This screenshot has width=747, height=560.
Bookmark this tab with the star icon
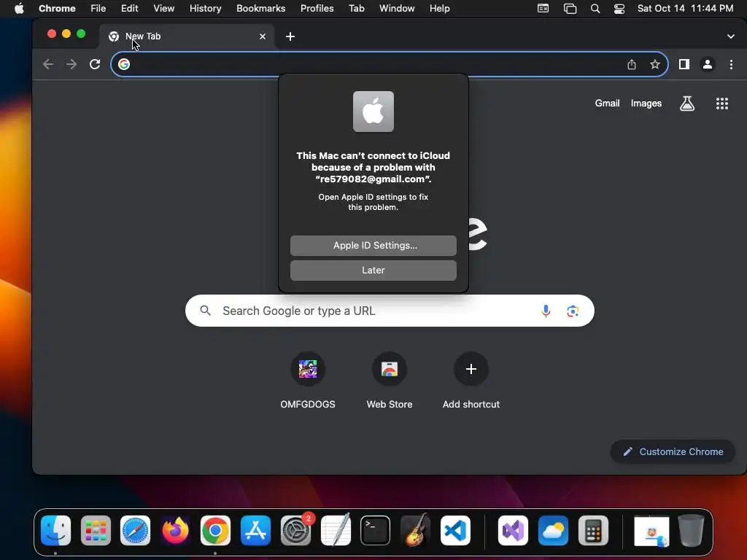[x=655, y=64]
